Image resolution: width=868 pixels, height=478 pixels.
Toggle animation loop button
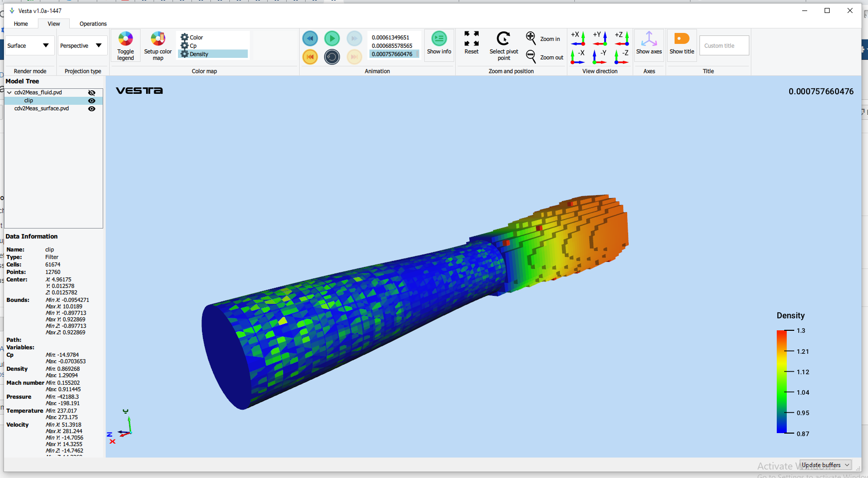point(332,57)
